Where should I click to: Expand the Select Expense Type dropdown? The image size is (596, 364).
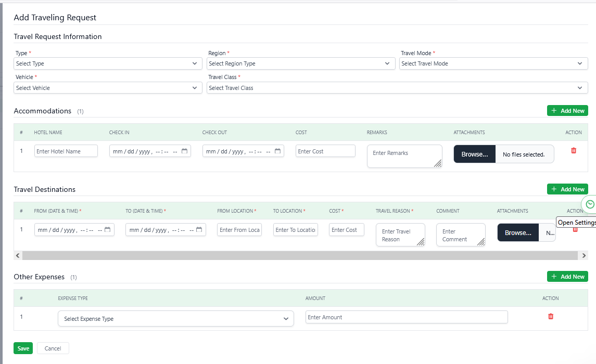click(x=175, y=318)
